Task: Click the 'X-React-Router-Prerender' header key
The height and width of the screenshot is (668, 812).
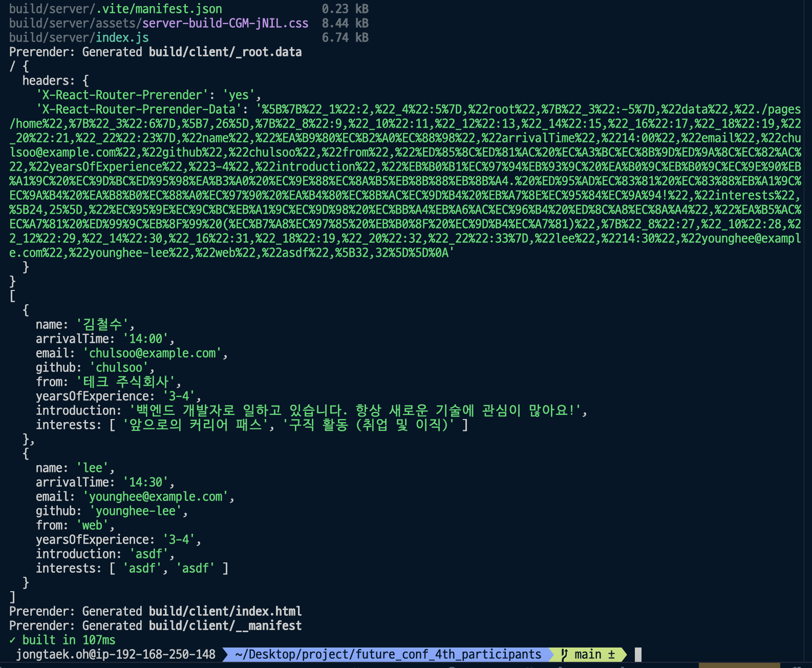Action: coord(122,95)
